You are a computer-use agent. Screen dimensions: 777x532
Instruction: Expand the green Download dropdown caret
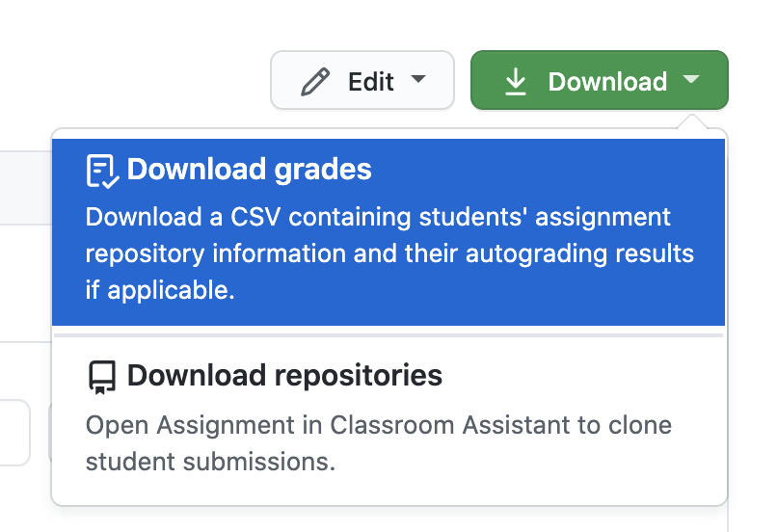(691, 79)
